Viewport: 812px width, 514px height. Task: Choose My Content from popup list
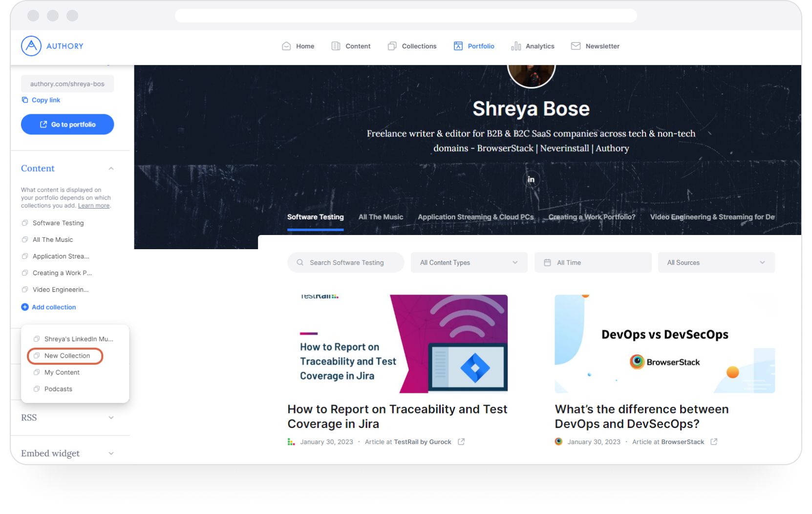click(x=56, y=372)
